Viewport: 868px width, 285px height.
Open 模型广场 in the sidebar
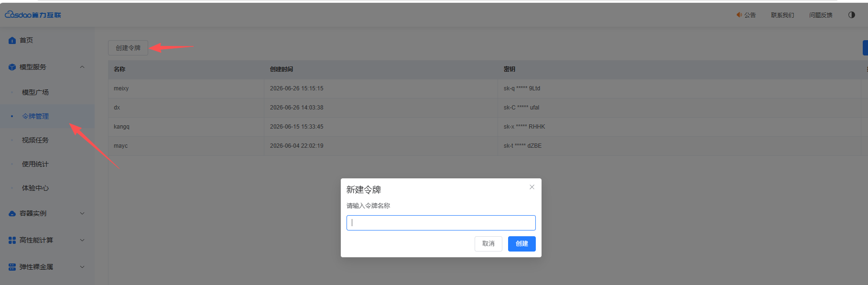click(35, 92)
